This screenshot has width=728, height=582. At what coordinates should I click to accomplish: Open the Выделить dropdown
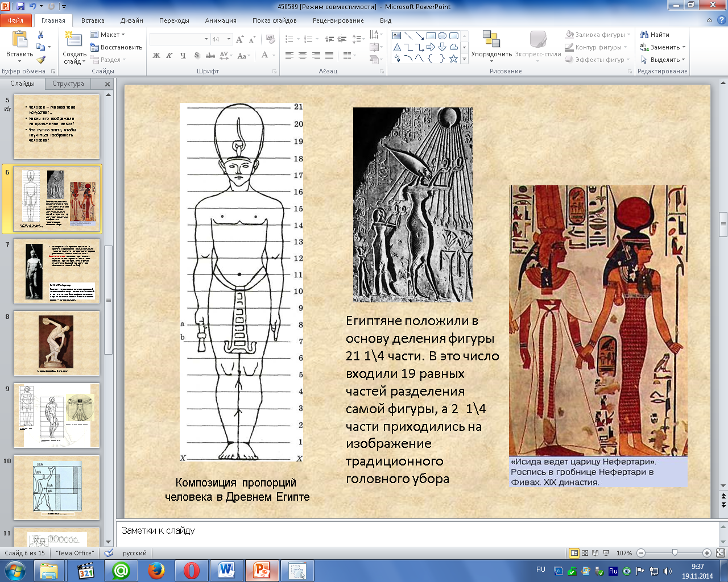click(x=663, y=60)
